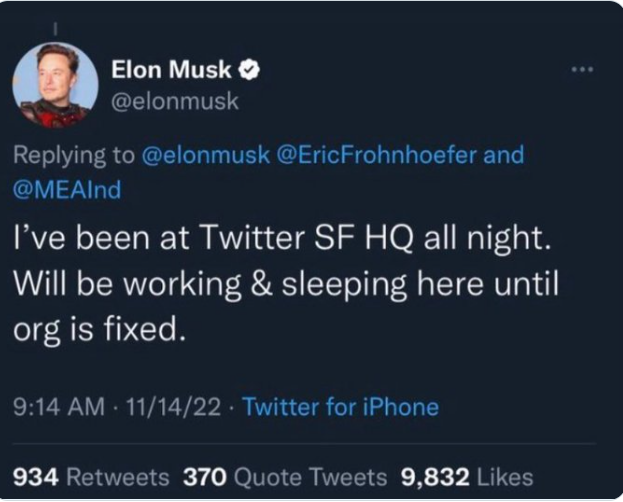The width and height of the screenshot is (623, 502).
Task: Click the Elon Musk display name
Action: [171, 70]
